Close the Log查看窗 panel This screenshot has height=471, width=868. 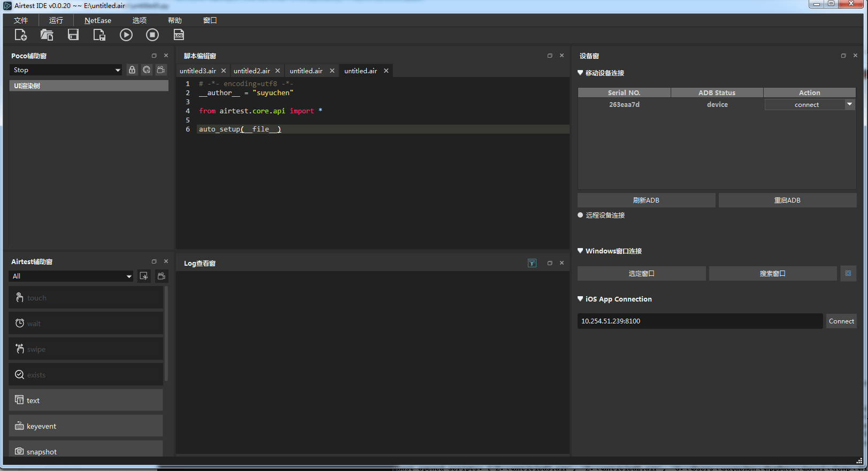(562, 263)
